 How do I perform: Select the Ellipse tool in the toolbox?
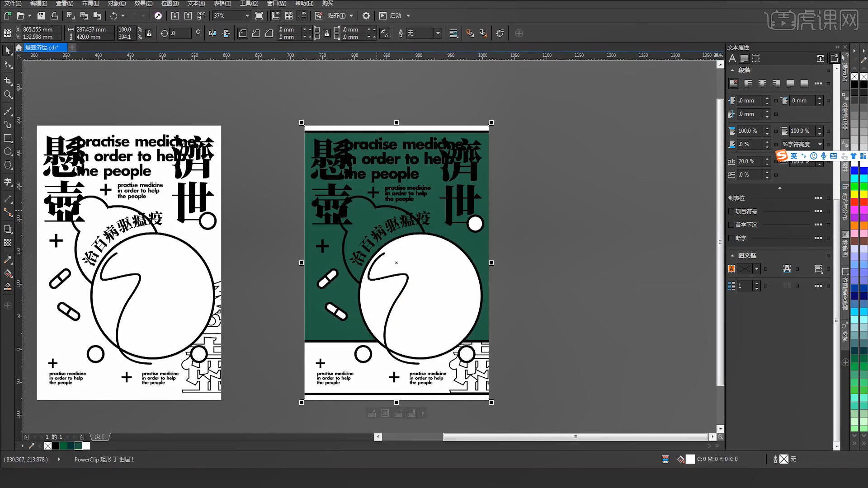coord(8,152)
